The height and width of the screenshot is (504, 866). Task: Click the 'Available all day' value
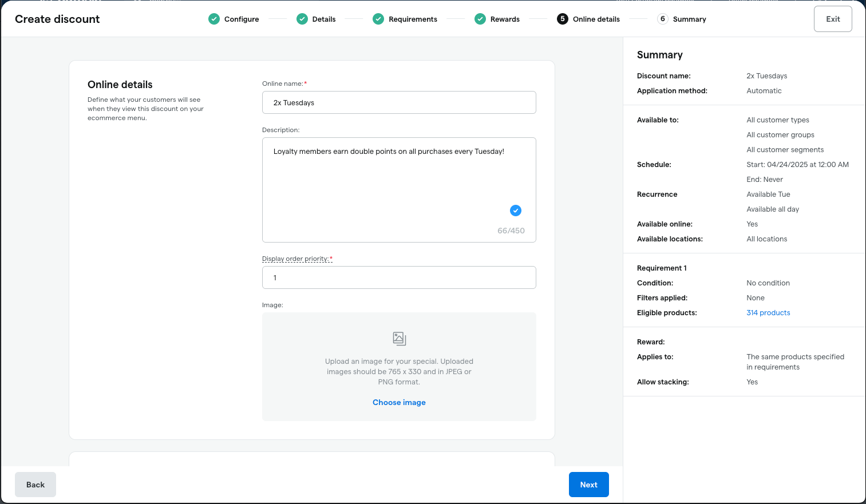click(773, 209)
